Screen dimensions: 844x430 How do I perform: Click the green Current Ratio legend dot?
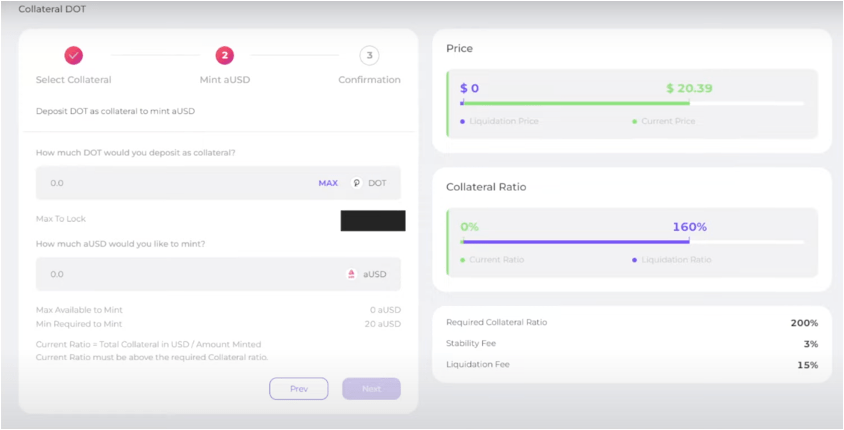click(x=462, y=260)
